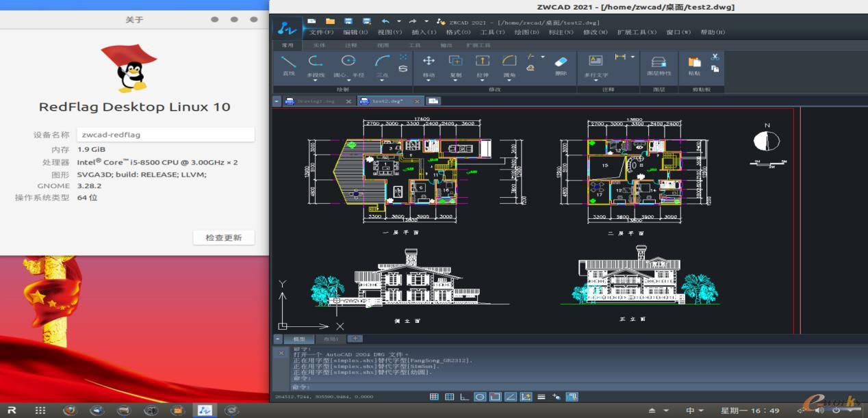Expand dropdown arrow under Polyline tool
The width and height of the screenshot is (868, 418).
(316, 80)
